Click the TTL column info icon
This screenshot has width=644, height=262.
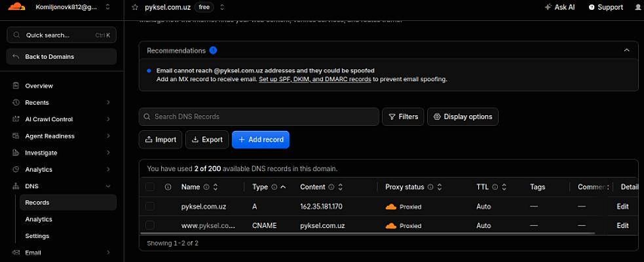click(x=495, y=187)
